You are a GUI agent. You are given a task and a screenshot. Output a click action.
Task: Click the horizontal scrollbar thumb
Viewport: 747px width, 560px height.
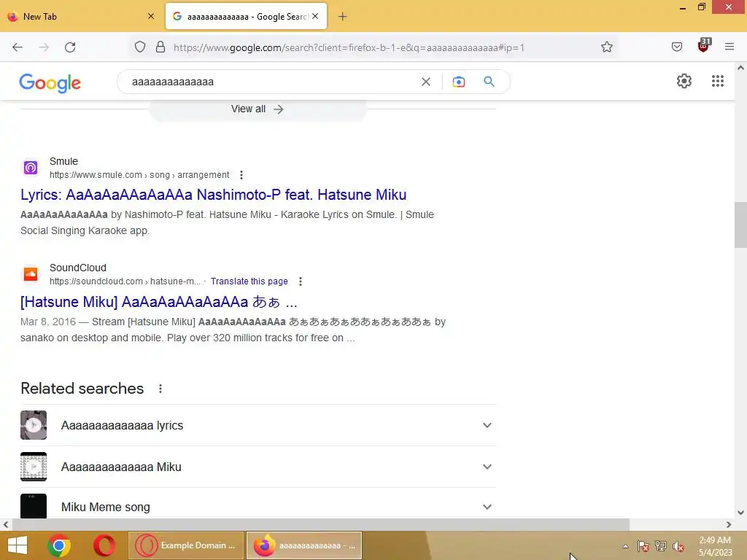pos(320,525)
